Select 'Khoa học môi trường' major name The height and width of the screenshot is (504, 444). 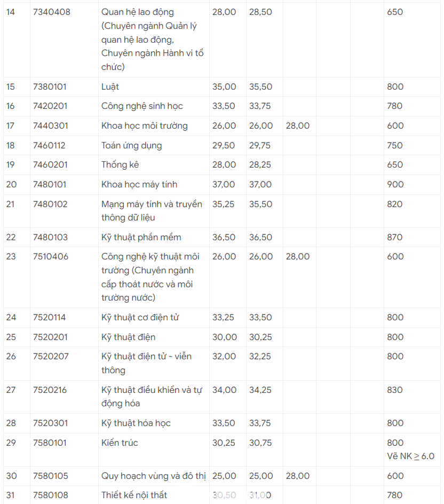[144, 126]
